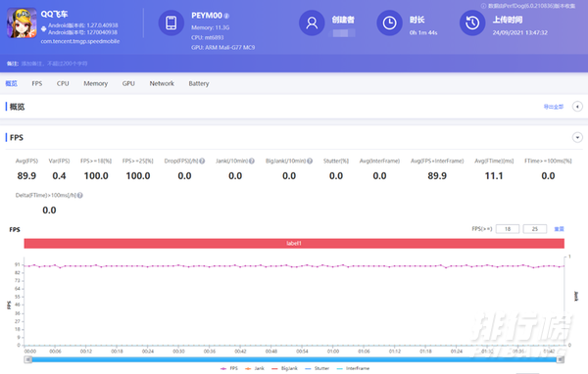Click help icon beside BigJank(/10min)

tap(310, 162)
